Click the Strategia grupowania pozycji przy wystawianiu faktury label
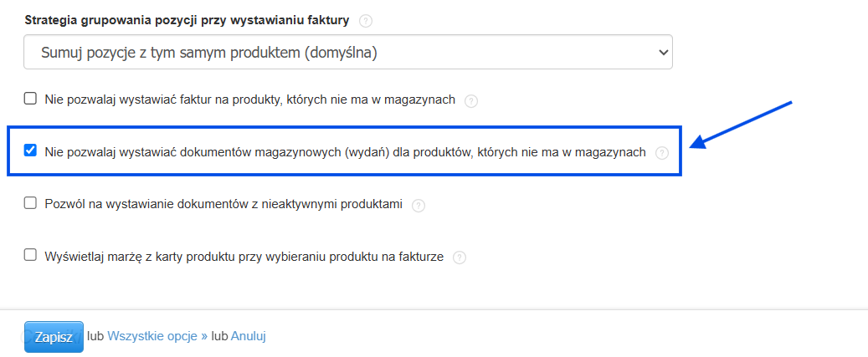The image size is (868, 357). [187, 21]
